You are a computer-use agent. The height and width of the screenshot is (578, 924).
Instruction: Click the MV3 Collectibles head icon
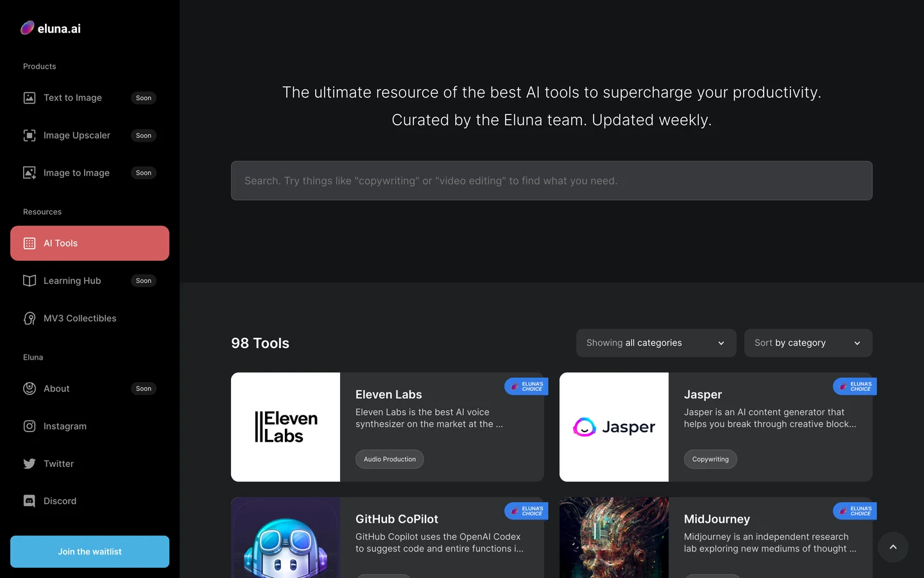pos(30,319)
